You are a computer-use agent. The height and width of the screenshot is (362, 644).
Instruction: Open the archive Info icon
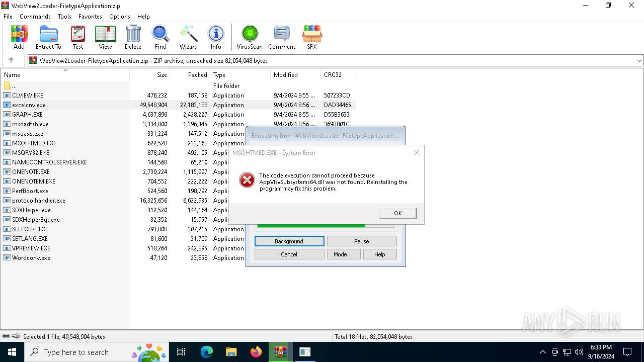216,38
